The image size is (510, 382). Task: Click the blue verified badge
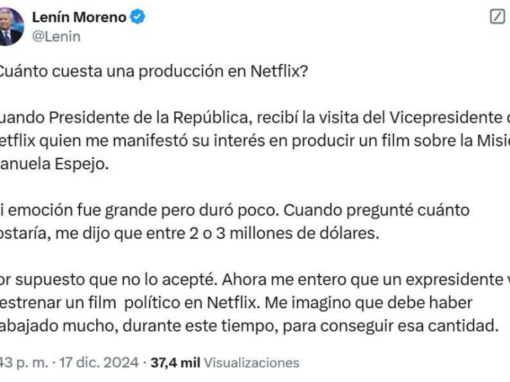(138, 17)
